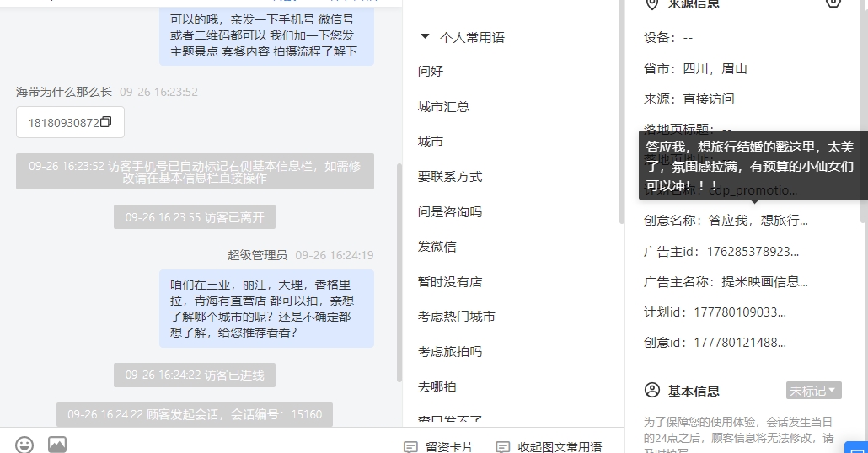This screenshot has height=453, width=868.
Task: Click the chat history scrollbar
Action: point(399,272)
